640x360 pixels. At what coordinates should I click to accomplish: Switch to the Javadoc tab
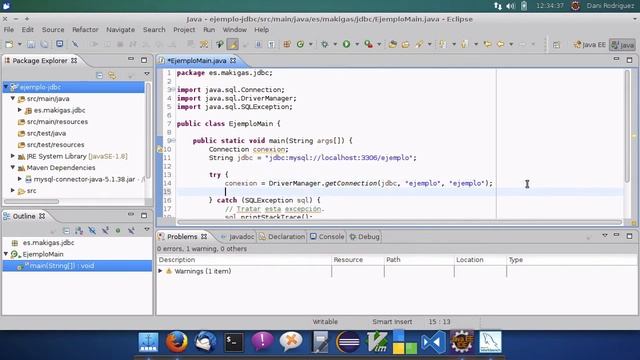[238, 236]
